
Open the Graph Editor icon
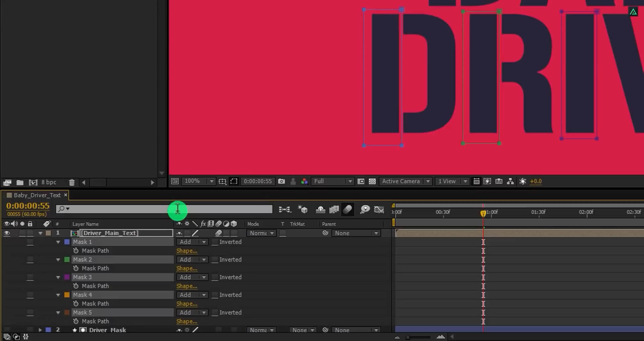[x=379, y=209]
